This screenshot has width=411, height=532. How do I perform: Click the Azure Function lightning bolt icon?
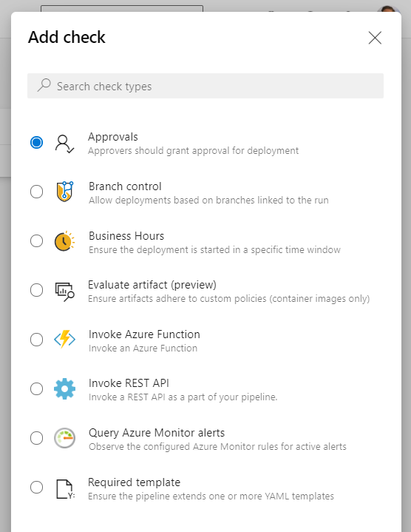(64, 340)
